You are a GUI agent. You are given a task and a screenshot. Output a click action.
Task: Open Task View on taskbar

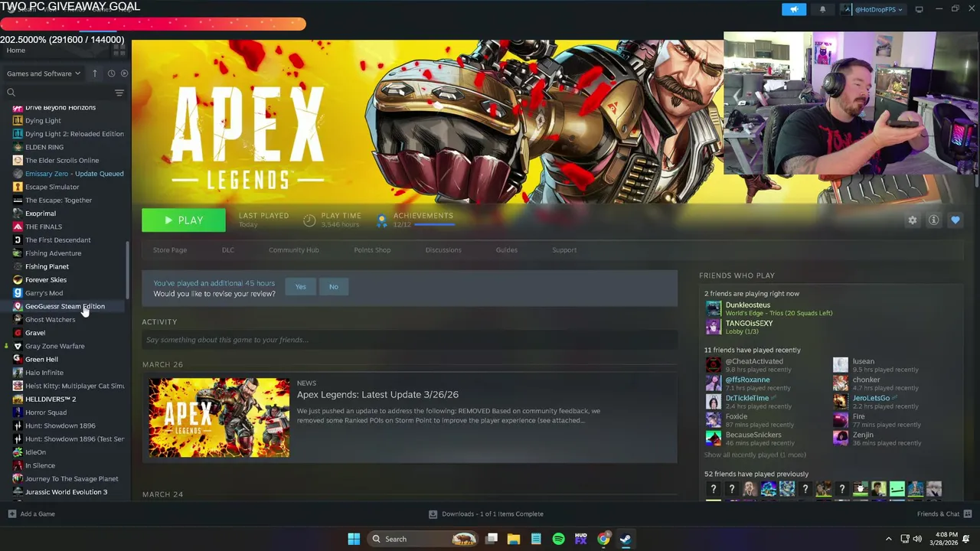492,539
